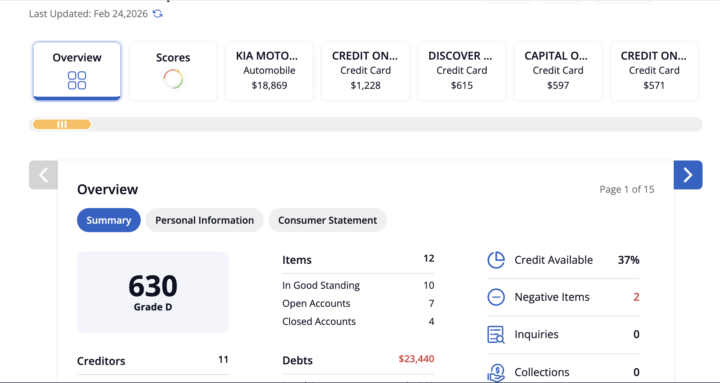
Task: Click Credit Available 37% value
Action: [629, 260]
